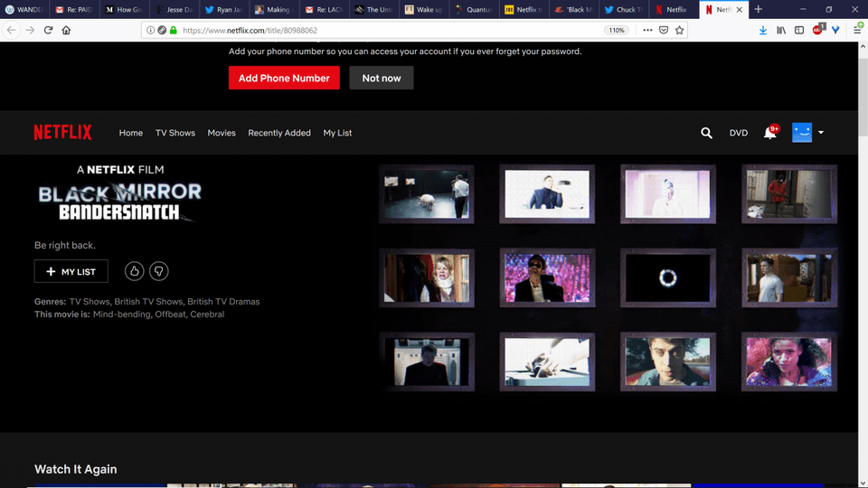Open My List in navigation
The height and width of the screenshot is (488, 868).
pyautogui.click(x=337, y=133)
